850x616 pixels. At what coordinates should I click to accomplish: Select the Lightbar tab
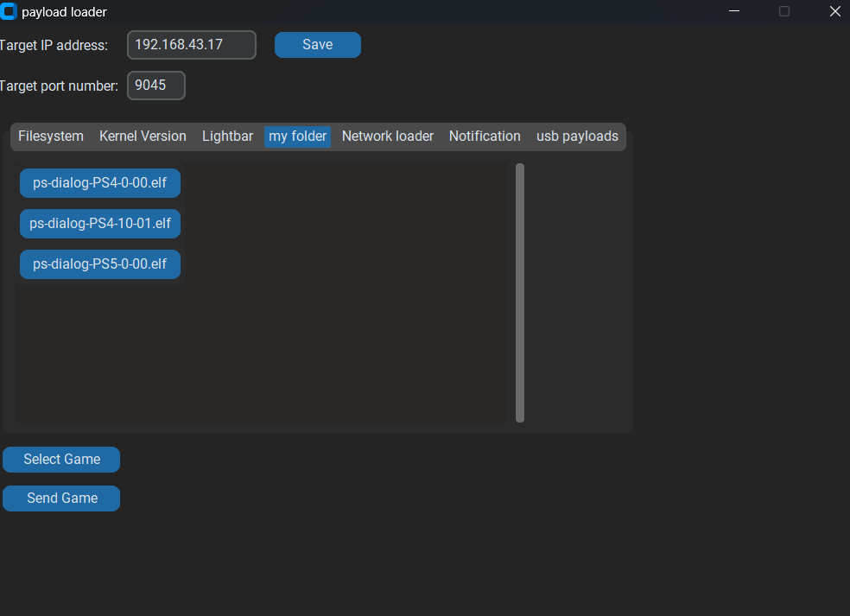[227, 136]
